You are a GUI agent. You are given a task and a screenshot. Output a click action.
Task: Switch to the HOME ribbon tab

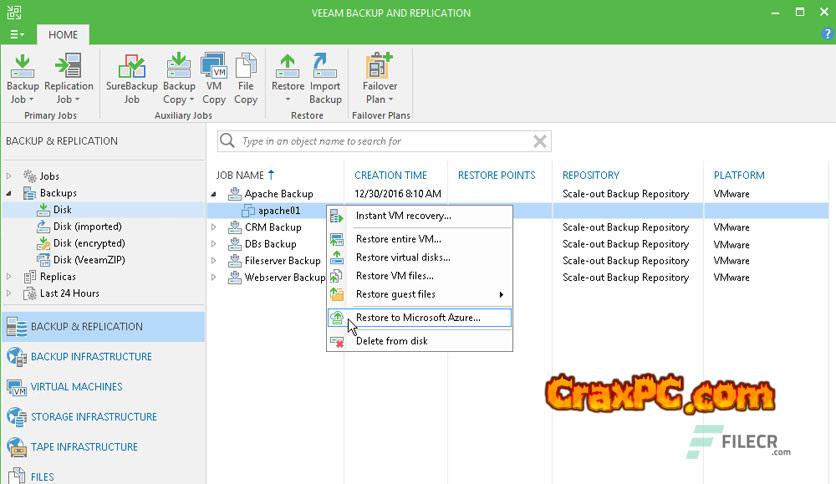63,33
